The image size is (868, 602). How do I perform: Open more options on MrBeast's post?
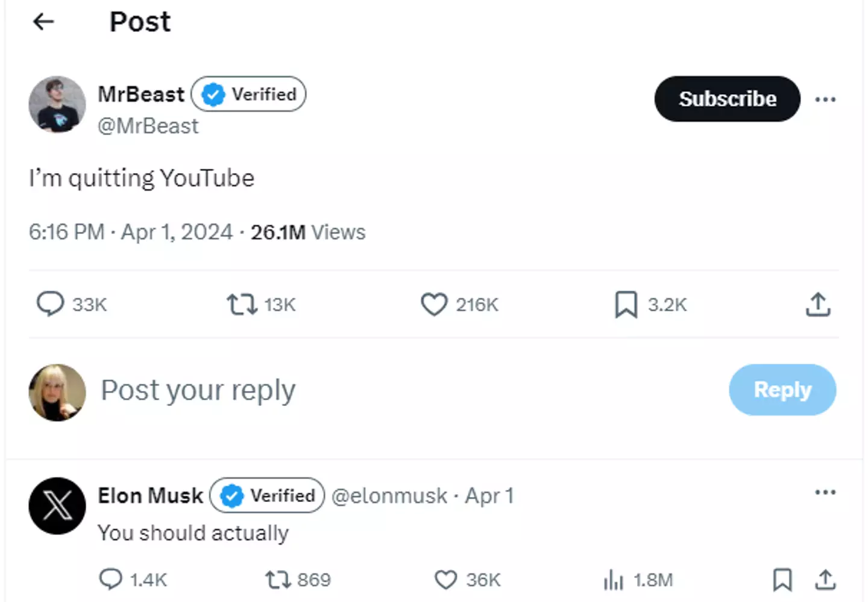[825, 99]
